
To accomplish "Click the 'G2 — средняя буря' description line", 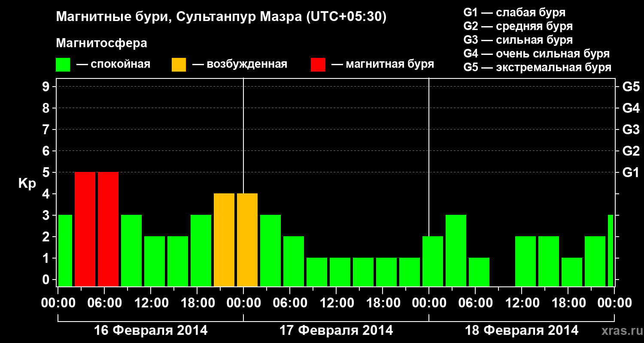I will click(x=518, y=26).
